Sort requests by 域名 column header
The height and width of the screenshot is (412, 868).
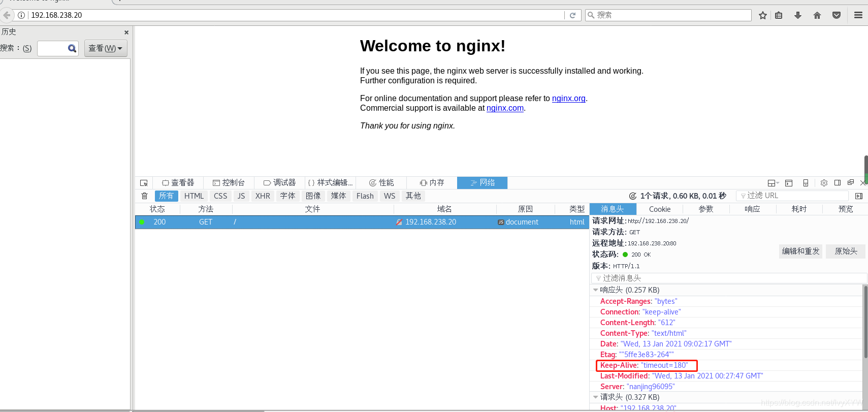coord(444,209)
